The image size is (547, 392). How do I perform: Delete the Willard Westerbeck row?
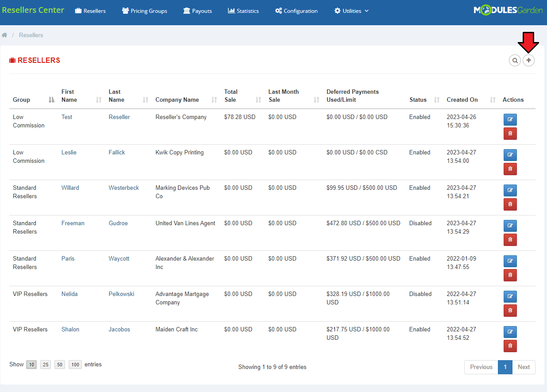point(510,204)
